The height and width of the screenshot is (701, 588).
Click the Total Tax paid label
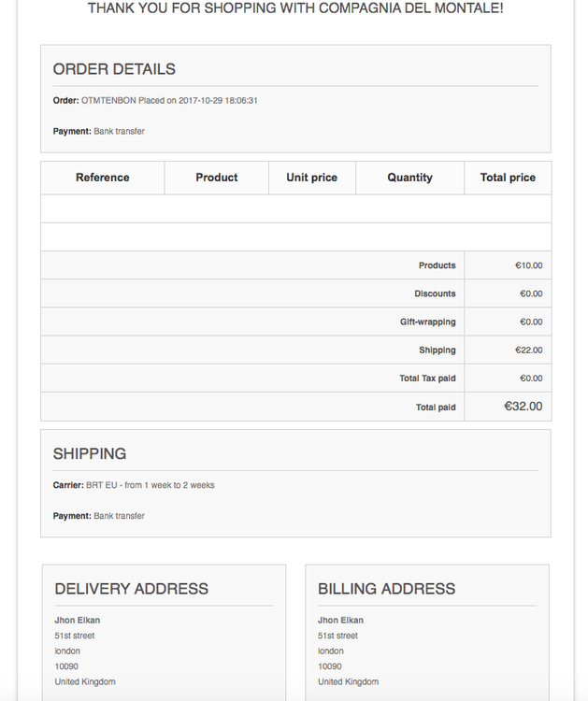point(427,379)
